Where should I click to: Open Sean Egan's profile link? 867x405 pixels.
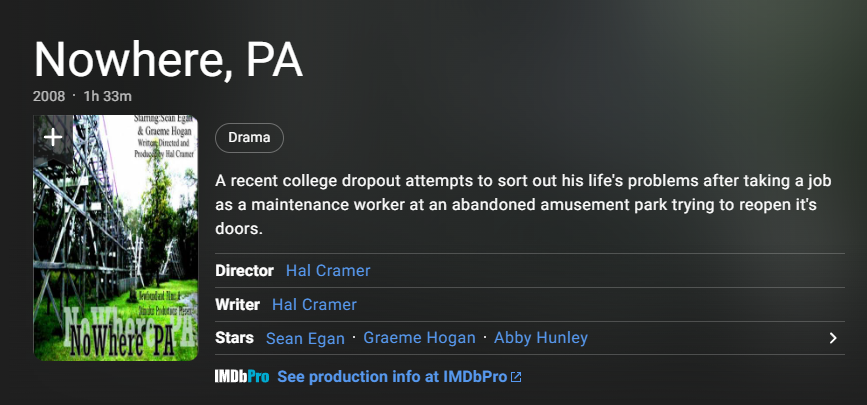tap(306, 338)
